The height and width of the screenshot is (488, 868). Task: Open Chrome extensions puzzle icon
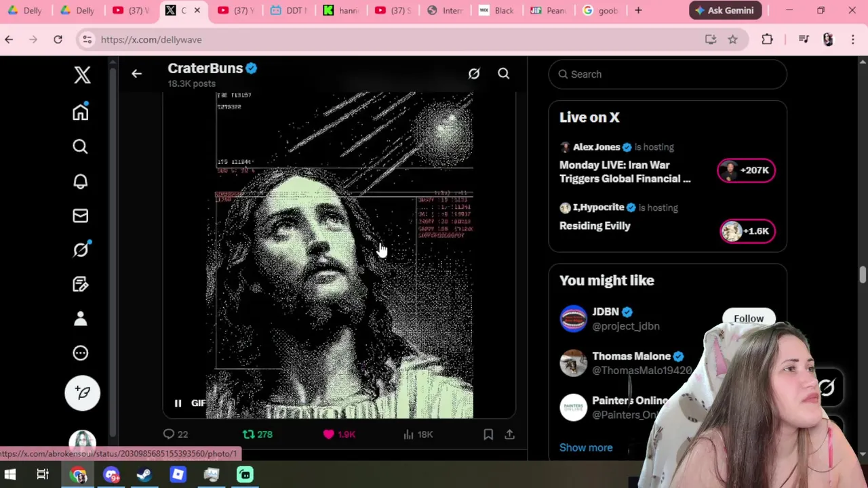tap(767, 39)
